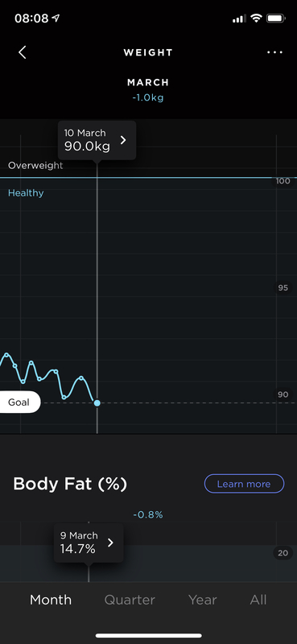This screenshot has height=644, width=297.
Task: Switch to the Year view tab
Action: pyautogui.click(x=202, y=600)
